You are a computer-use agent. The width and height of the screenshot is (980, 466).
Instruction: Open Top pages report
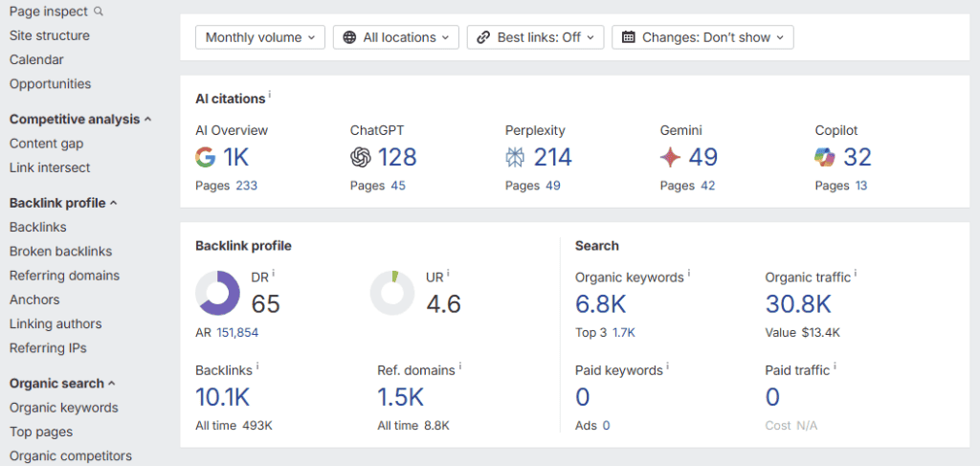[40, 433]
